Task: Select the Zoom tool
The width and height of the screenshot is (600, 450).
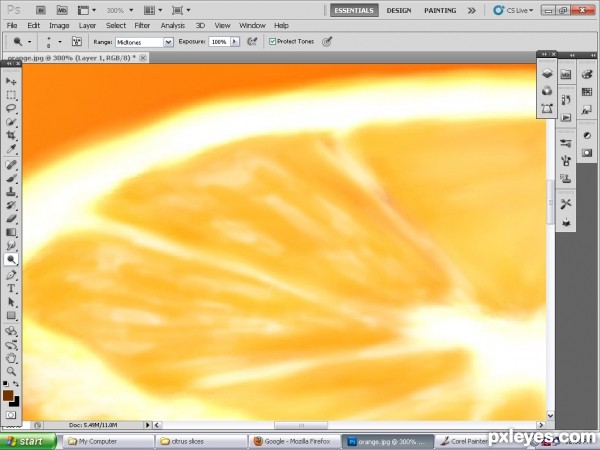Action: click(11, 371)
